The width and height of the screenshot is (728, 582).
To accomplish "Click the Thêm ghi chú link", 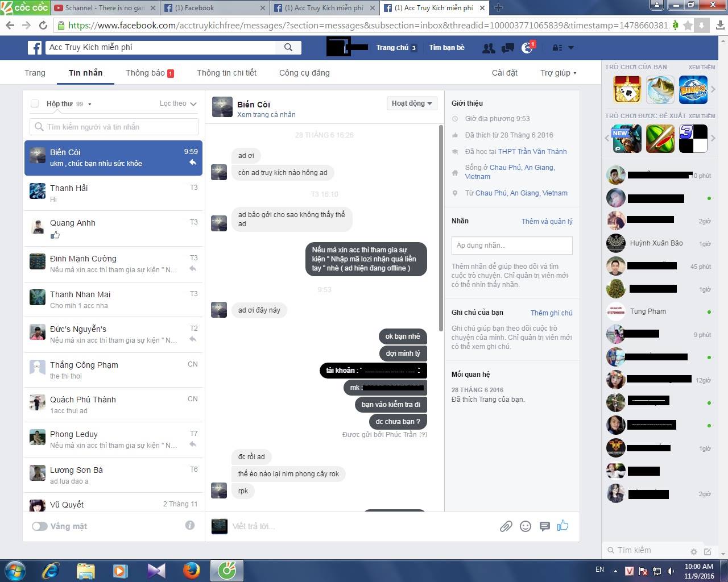I will 552,313.
